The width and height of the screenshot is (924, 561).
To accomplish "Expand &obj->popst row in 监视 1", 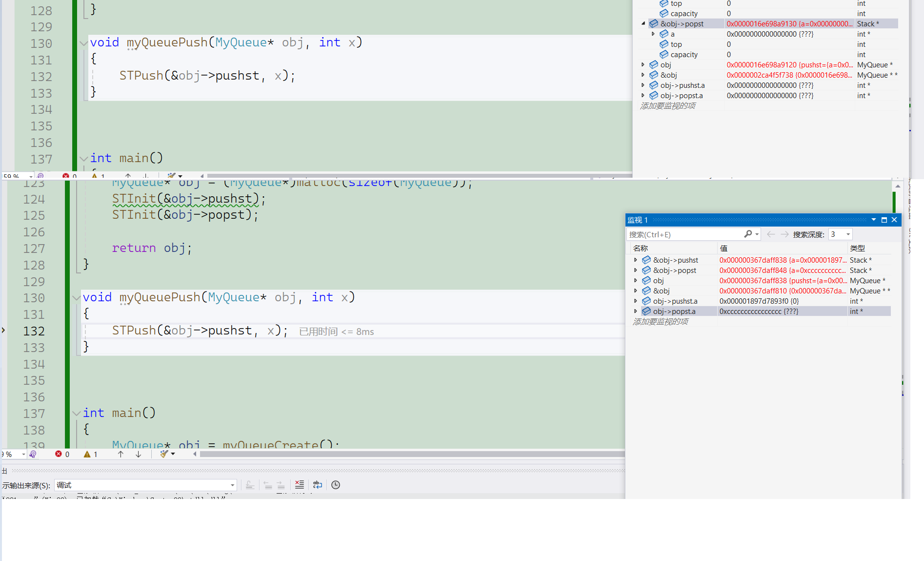I will [635, 270].
